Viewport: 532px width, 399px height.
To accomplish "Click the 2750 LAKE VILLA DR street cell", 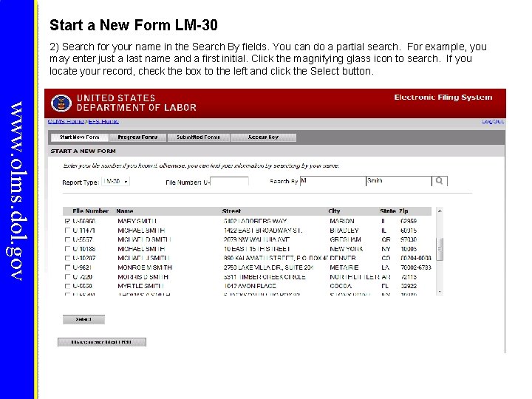I will tap(268, 267).
